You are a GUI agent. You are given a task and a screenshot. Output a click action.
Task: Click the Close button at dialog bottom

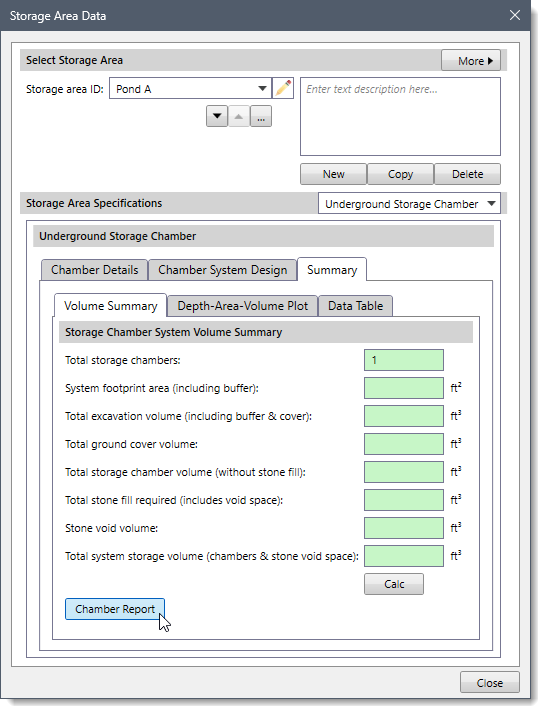[x=489, y=683]
